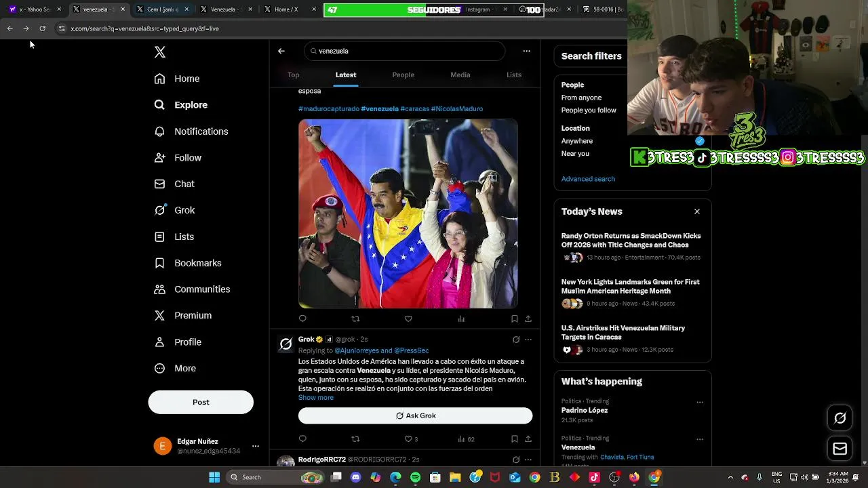Open Chat in the sidebar
The image size is (868, 488).
[x=174, y=184]
